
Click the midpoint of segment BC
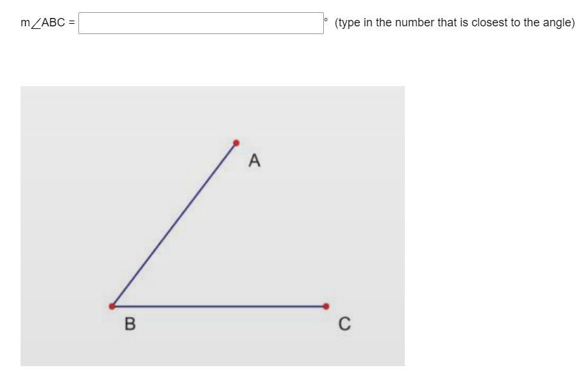tap(219, 306)
